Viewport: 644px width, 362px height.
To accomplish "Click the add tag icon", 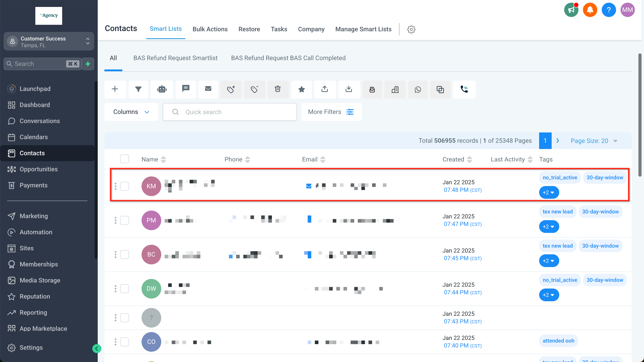I will 231,89.
